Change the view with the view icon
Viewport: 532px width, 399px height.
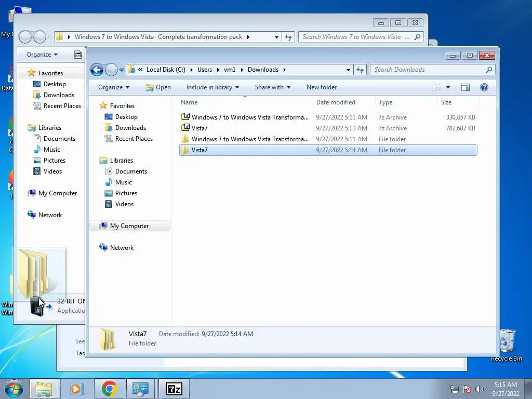[436, 87]
